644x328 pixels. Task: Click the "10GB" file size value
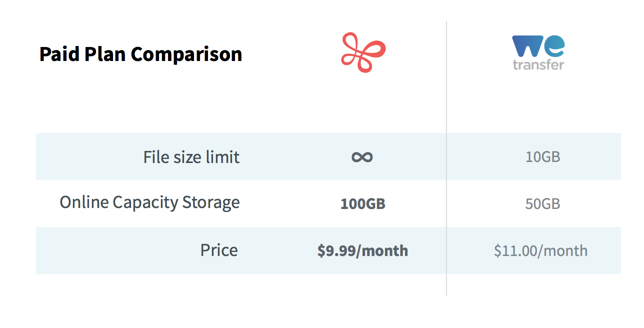coord(542,157)
